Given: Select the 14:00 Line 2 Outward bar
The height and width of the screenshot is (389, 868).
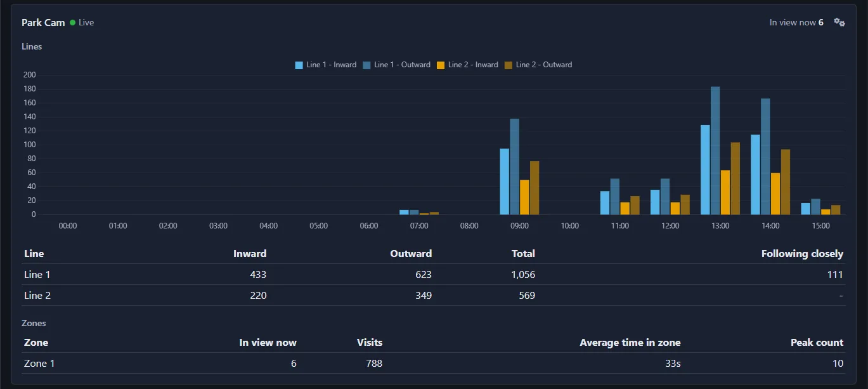Looking at the screenshot, I should (x=786, y=183).
